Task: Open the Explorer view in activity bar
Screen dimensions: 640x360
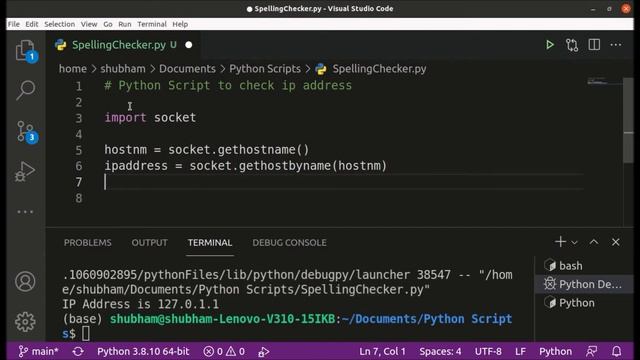Action: (25, 51)
